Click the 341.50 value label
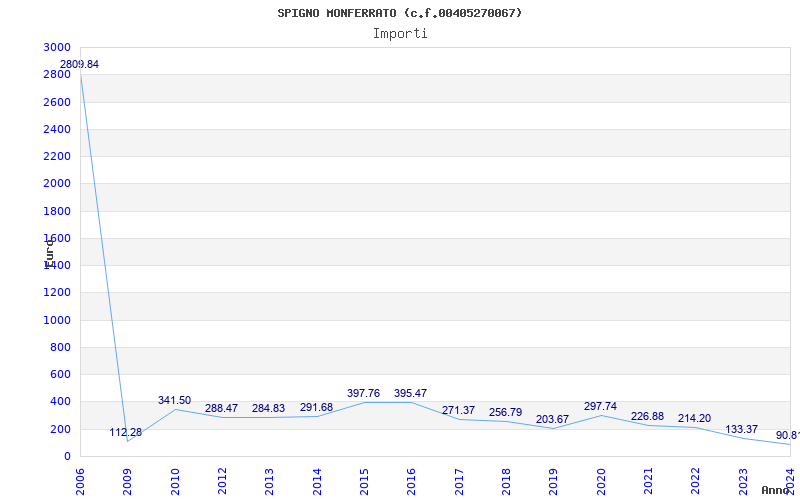This screenshot has height=500, width=800. point(174,401)
